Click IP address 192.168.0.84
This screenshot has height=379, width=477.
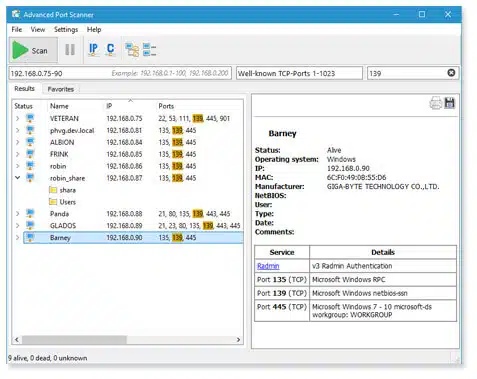[x=124, y=142]
